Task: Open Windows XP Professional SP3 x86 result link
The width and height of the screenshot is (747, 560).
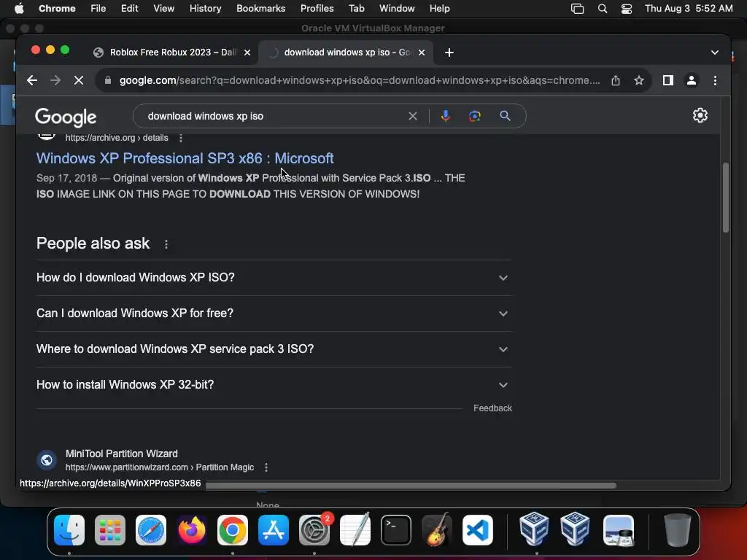Action: (185, 158)
